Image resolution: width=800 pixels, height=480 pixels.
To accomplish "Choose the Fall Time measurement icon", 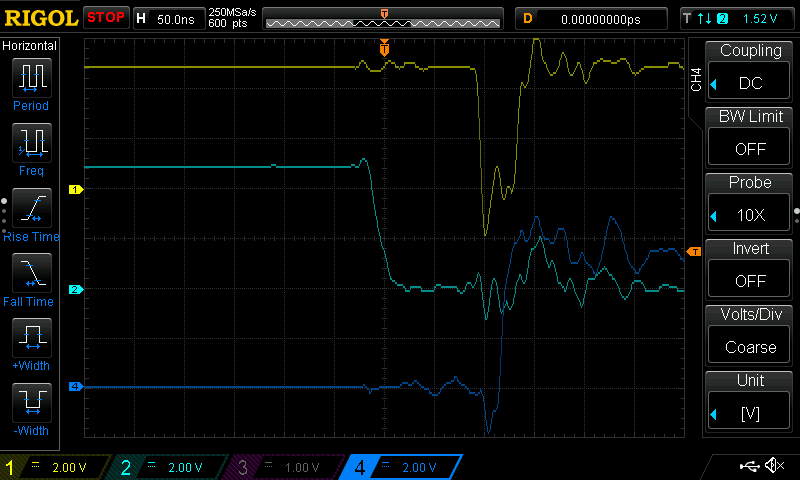I will tap(30, 273).
